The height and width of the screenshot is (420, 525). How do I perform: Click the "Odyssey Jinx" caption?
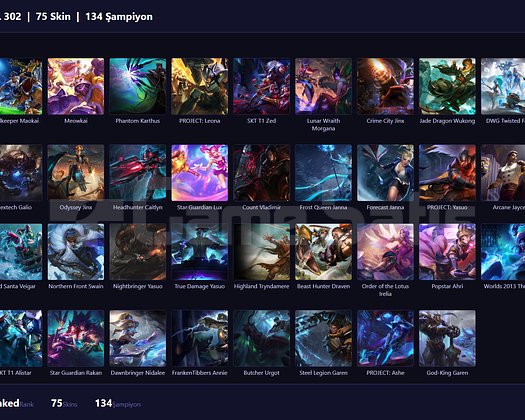pos(76,207)
